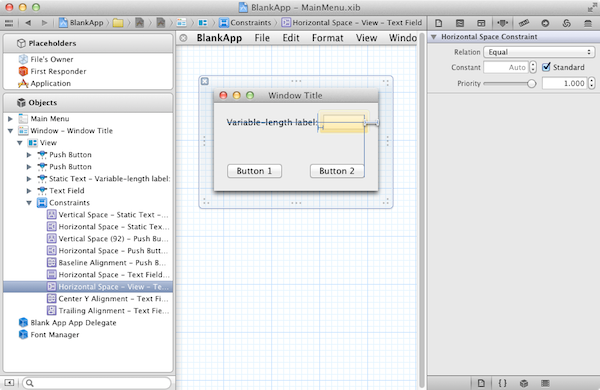Open the Quick Help inspector icon
The width and height of the screenshot is (600, 390).
460,23
